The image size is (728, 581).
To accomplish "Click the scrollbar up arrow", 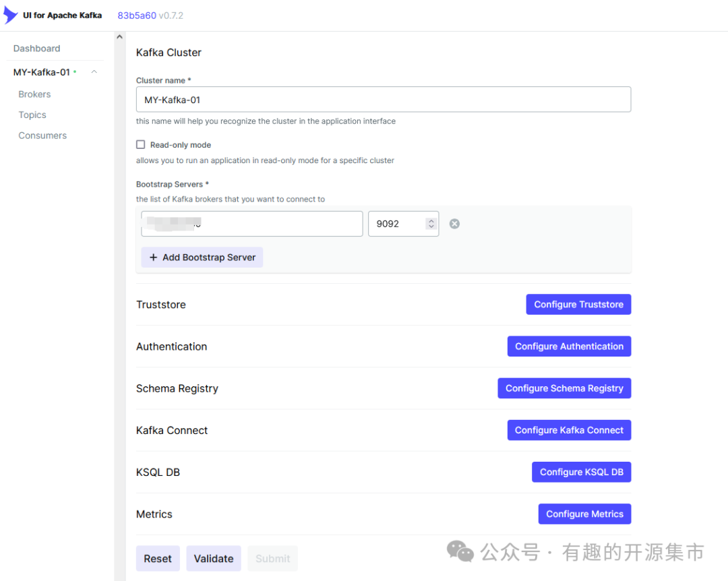I will [120, 36].
